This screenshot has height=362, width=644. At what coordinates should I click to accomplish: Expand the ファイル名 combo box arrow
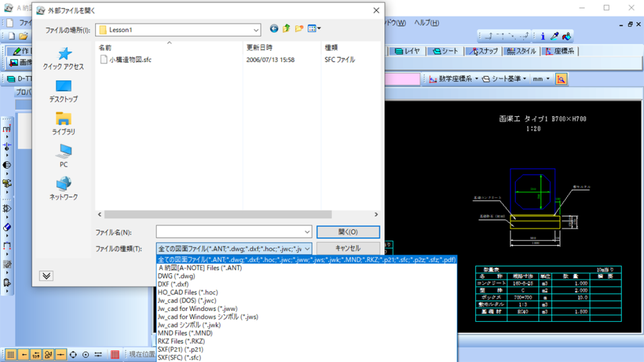click(x=307, y=231)
